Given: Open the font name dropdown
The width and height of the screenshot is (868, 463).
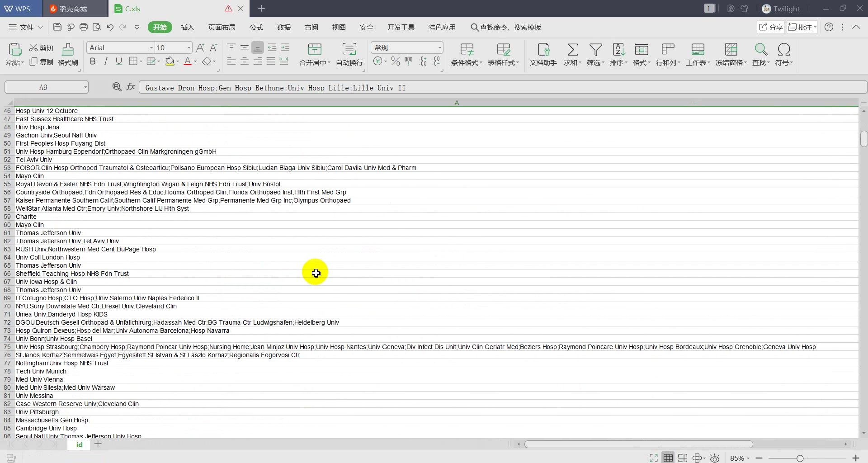Looking at the screenshot, I should pyautogui.click(x=151, y=47).
